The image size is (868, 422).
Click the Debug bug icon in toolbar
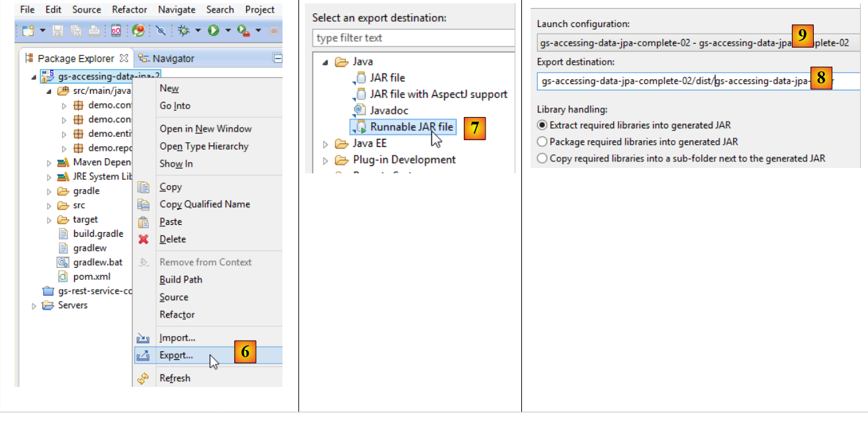point(184,30)
